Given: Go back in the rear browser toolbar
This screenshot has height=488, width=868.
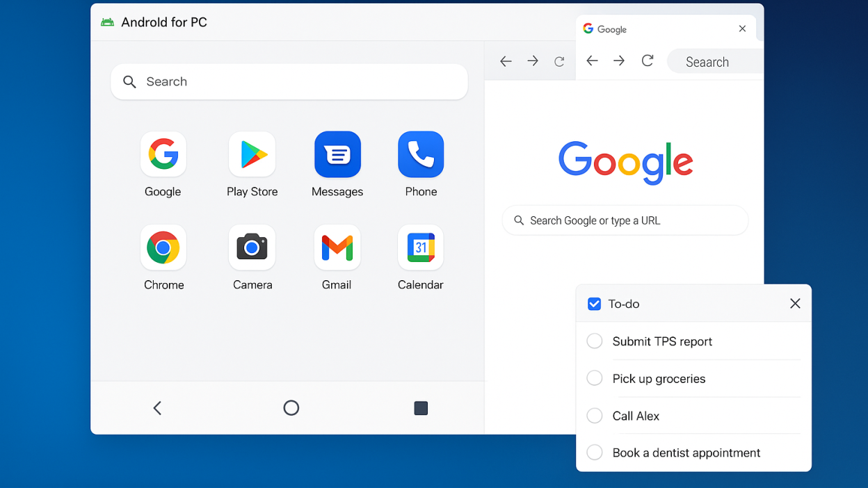Looking at the screenshot, I should click(506, 61).
